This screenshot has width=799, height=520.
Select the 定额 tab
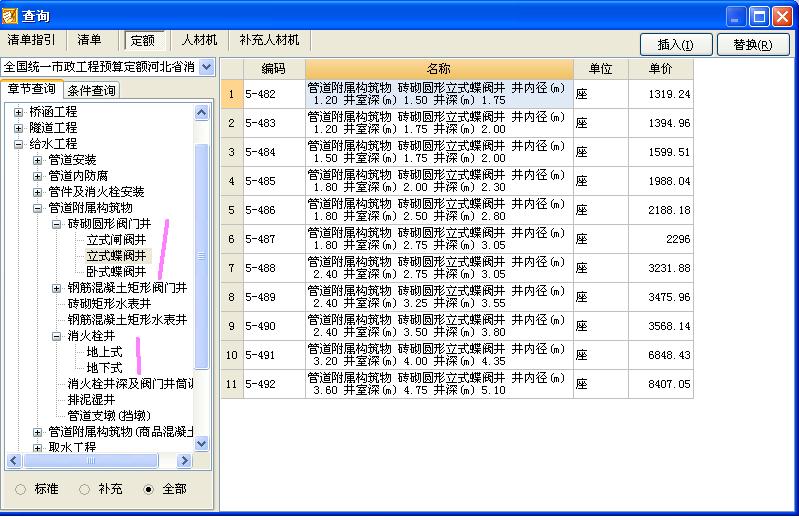point(143,40)
